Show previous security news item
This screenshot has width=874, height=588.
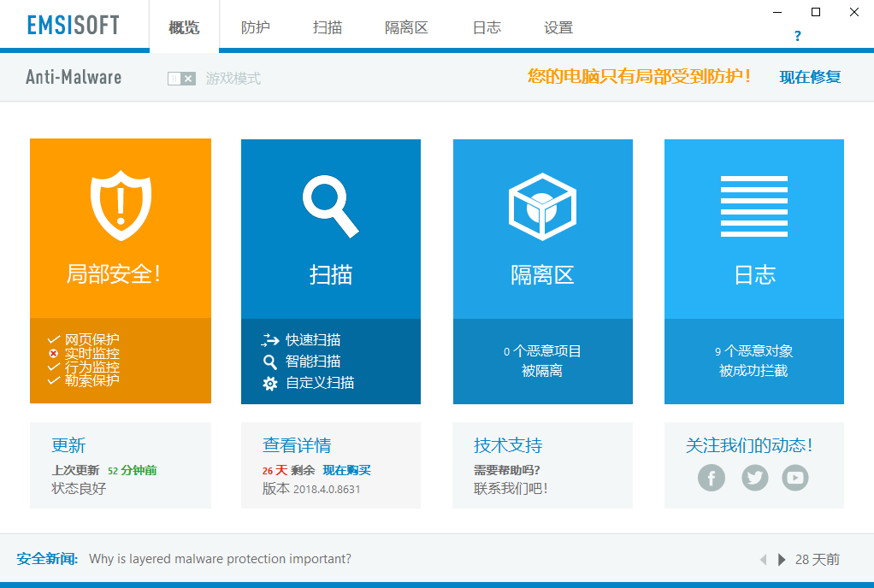click(763, 560)
